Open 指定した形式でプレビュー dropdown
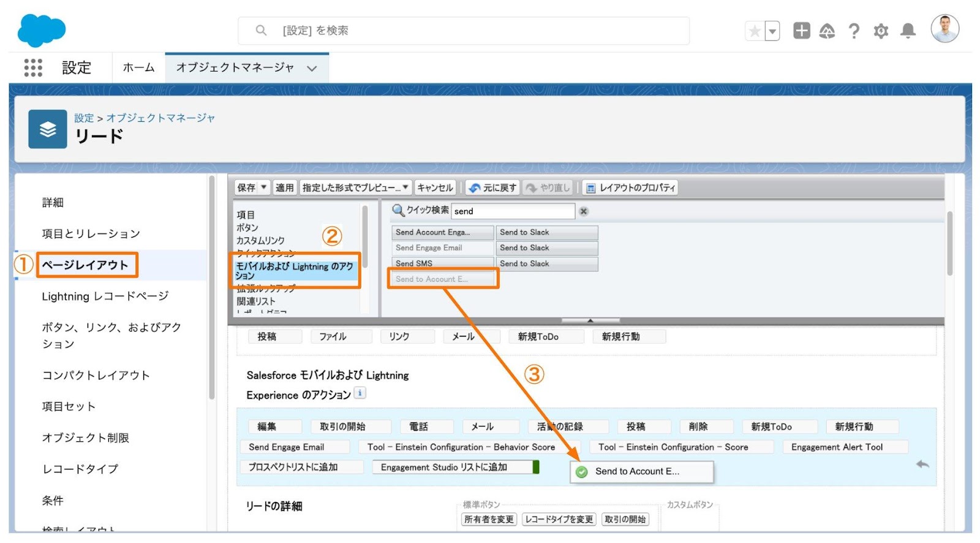The height and width of the screenshot is (543, 980). [x=355, y=188]
